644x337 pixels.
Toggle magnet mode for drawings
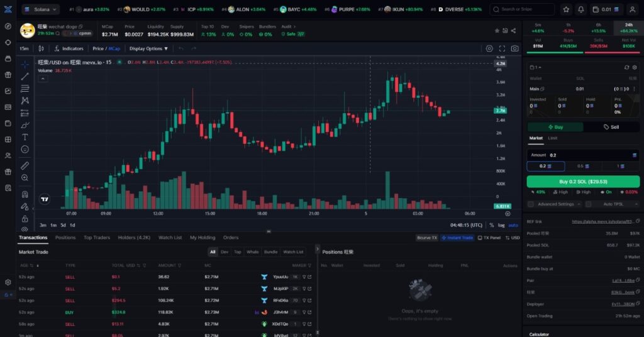25,194
